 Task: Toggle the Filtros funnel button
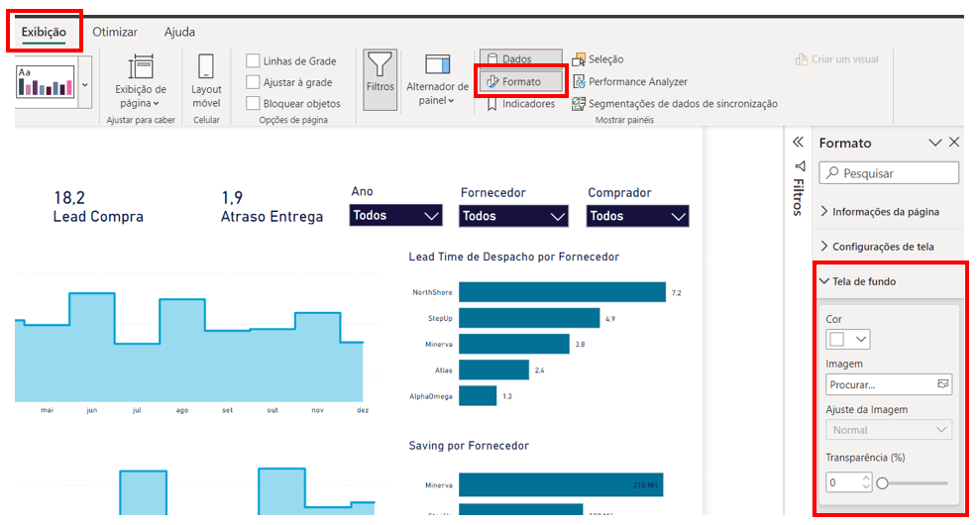[380, 80]
